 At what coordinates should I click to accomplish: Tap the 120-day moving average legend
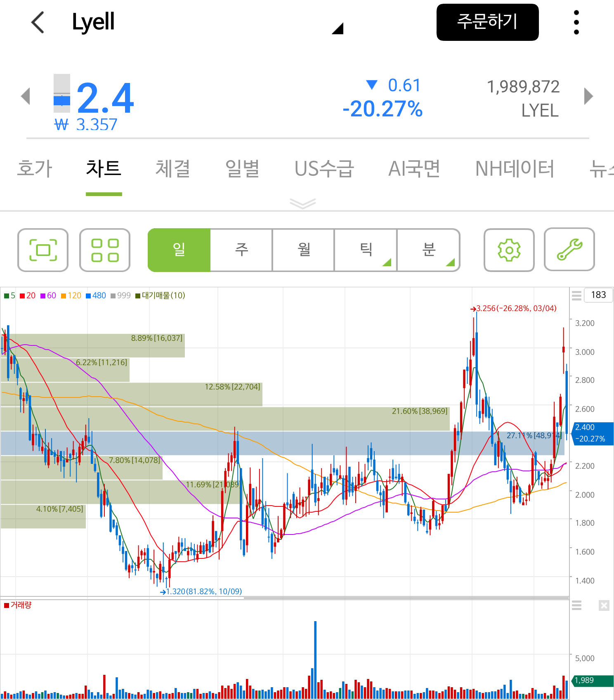click(71, 296)
